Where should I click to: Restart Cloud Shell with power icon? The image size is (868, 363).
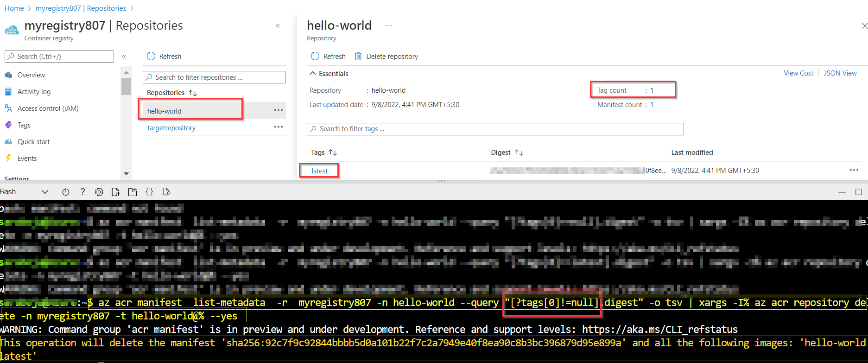[x=66, y=192]
